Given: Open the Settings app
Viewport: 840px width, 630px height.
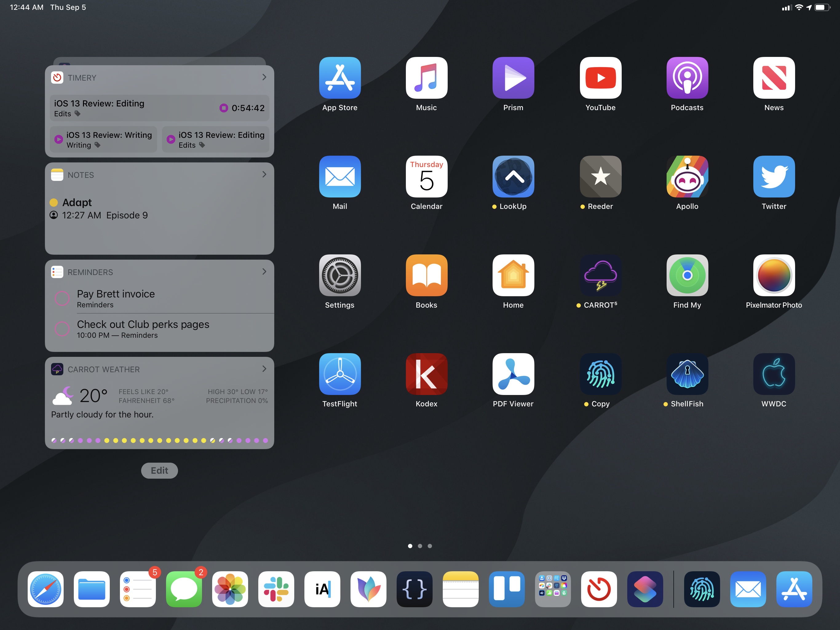Looking at the screenshot, I should 340,276.
